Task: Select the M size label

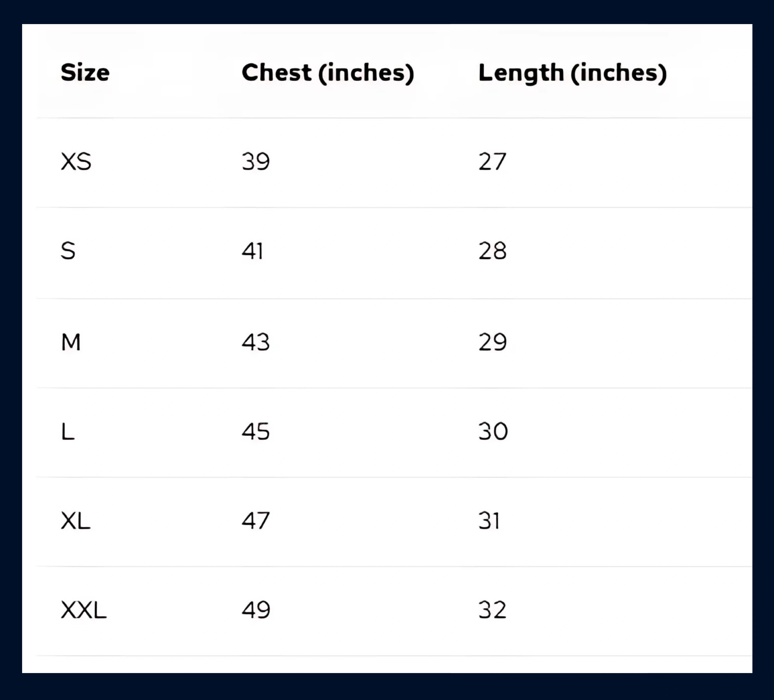Action: pyautogui.click(x=71, y=342)
